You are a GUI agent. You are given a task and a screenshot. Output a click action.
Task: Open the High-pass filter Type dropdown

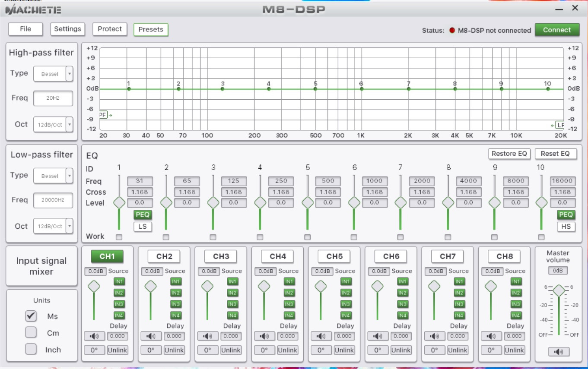69,74
